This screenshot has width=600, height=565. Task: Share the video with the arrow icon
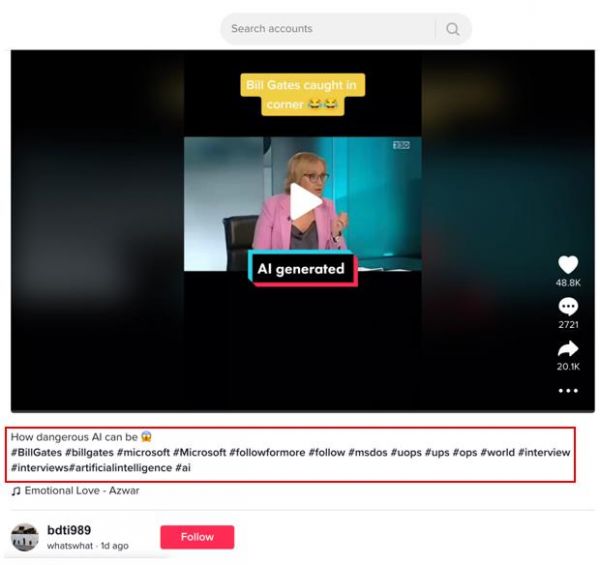[x=568, y=349]
